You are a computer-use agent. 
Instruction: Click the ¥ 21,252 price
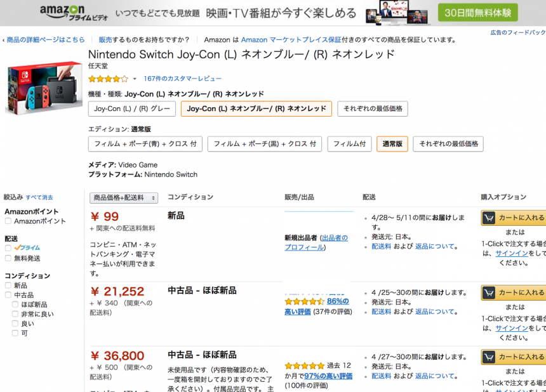click(x=117, y=292)
